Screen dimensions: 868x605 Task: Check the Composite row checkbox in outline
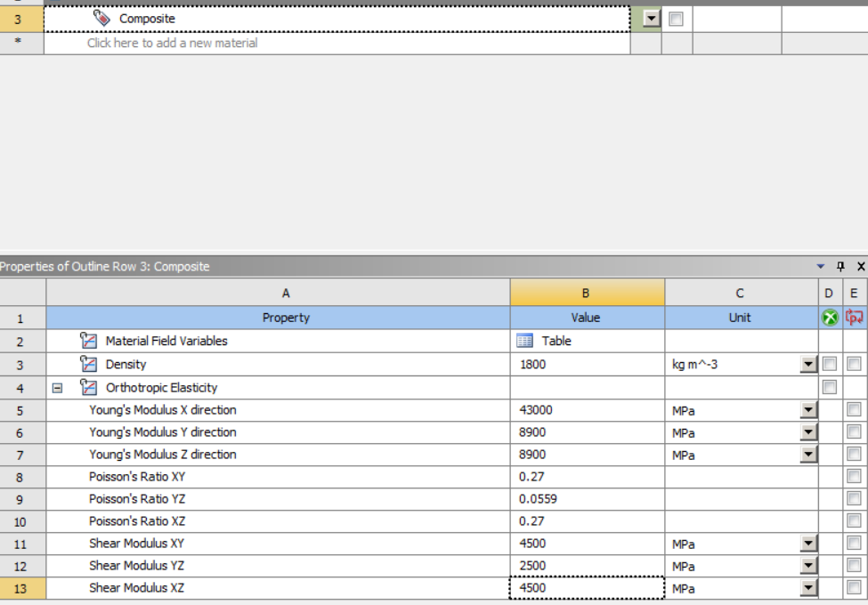coord(676,19)
